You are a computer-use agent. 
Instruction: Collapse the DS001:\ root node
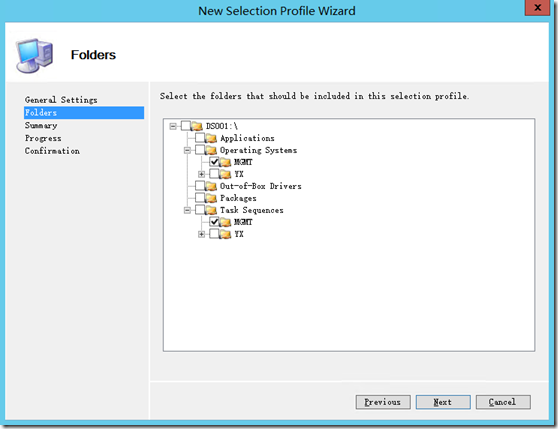(x=173, y=126)
